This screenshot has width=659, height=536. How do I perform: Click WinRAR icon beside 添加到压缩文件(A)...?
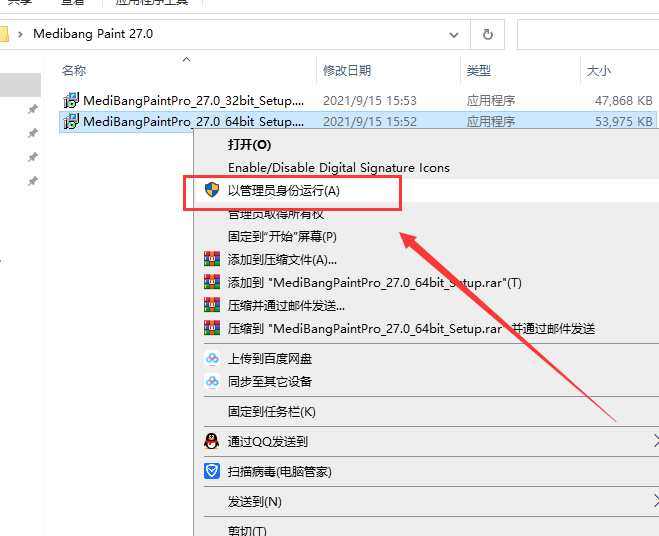pos(212,259)
